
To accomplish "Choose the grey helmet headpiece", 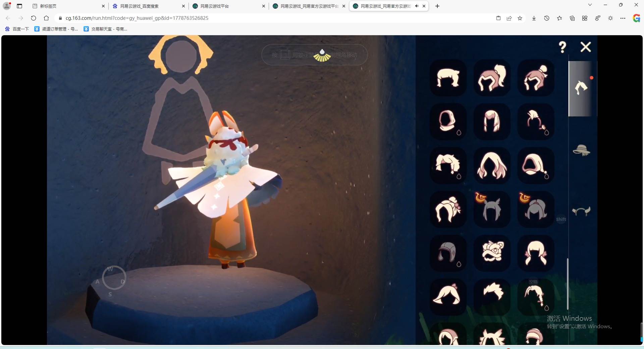I will pyautogui.click(x=448, y=253).
